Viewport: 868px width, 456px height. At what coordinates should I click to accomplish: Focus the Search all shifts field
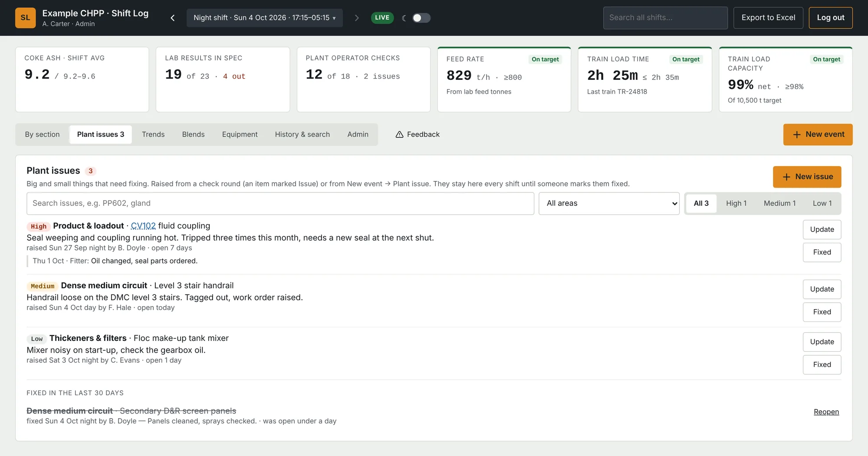click(665, 18)
